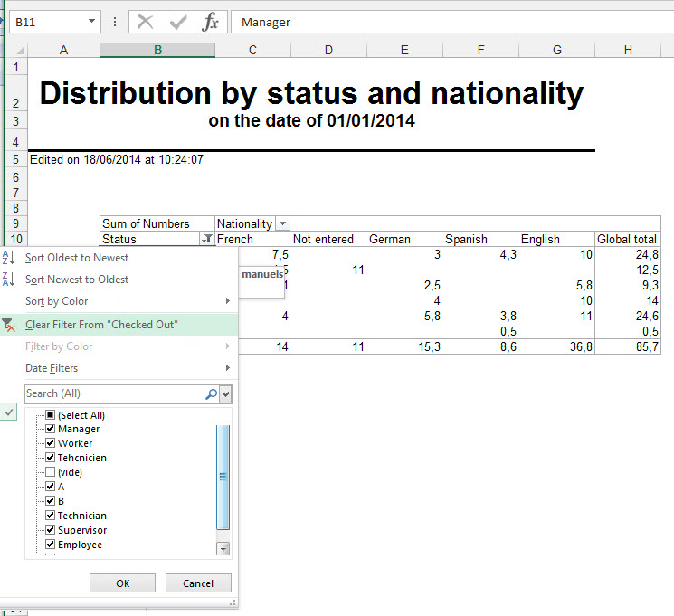Click the filter list scroll-down arrow

click(223, 548)
